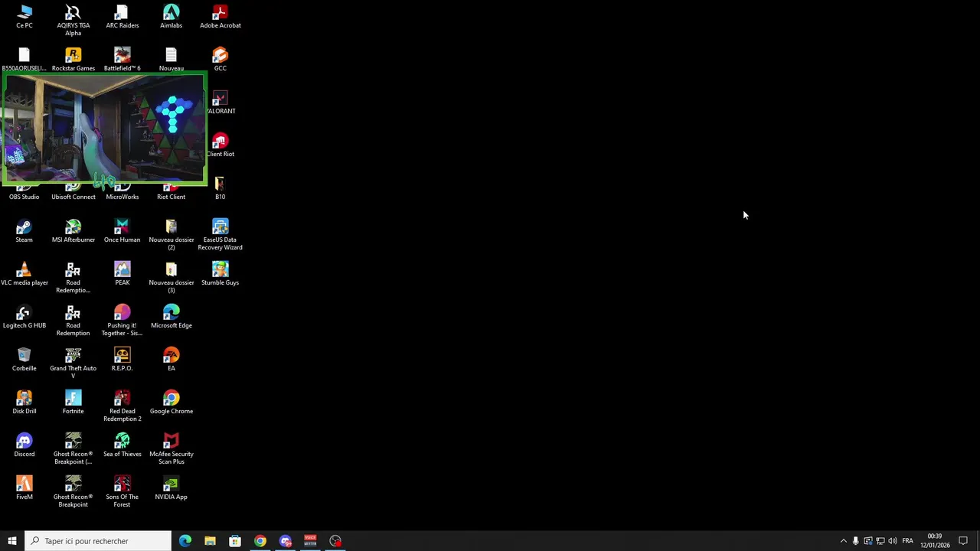Open Google Chrome desktop shortcut
The height and width of the screenshot is (551, 980).
(x=171, y=402)
